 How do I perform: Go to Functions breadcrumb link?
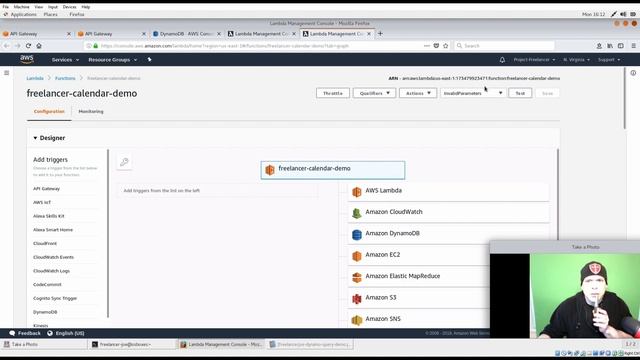65,78
